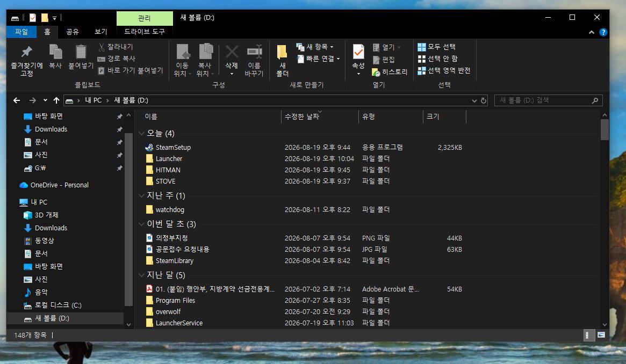Open the 이동 위치 move-to dropdown
The image size is (626, 364).
click(x=183, y=61)
